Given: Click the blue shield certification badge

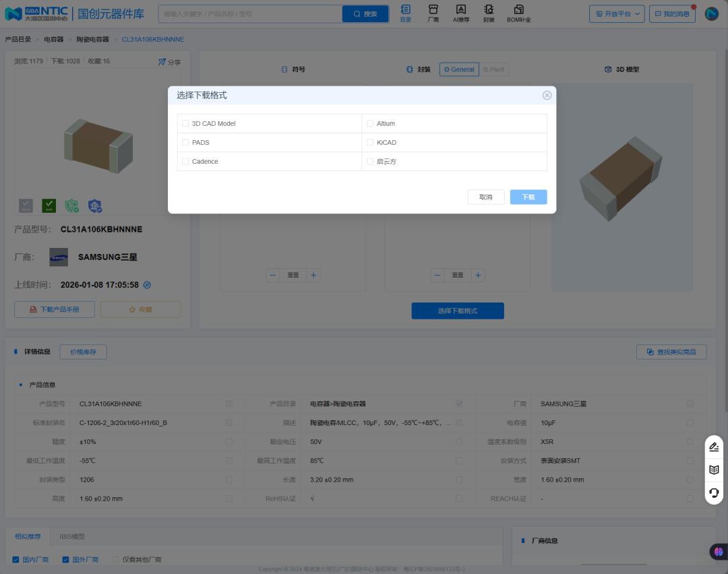Looking at the screenshot, I should [95, 205].
